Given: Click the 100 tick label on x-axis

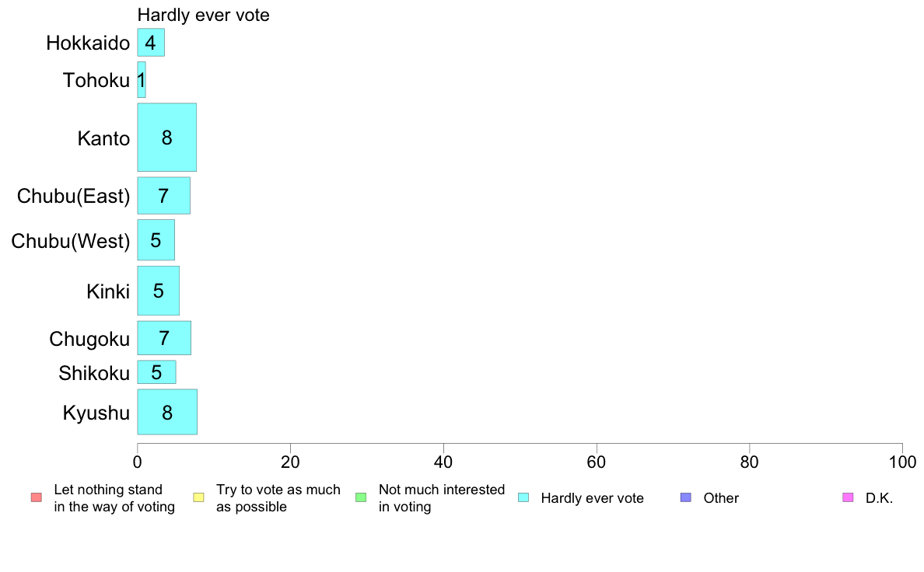Looking at the screenshot, I should tap(902, 462).
